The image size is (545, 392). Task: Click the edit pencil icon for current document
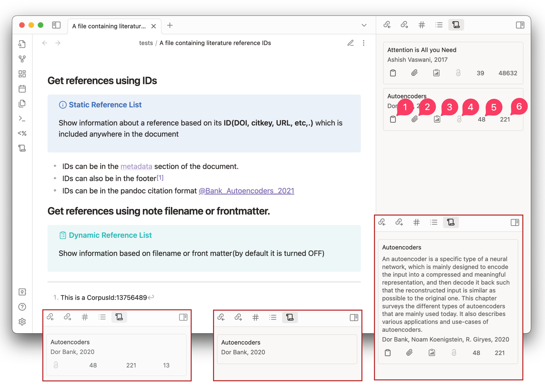coord(350,42)
